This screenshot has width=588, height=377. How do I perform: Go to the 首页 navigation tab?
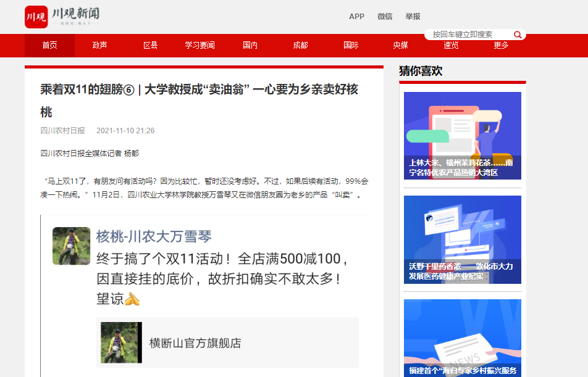(x=49, y=45)
